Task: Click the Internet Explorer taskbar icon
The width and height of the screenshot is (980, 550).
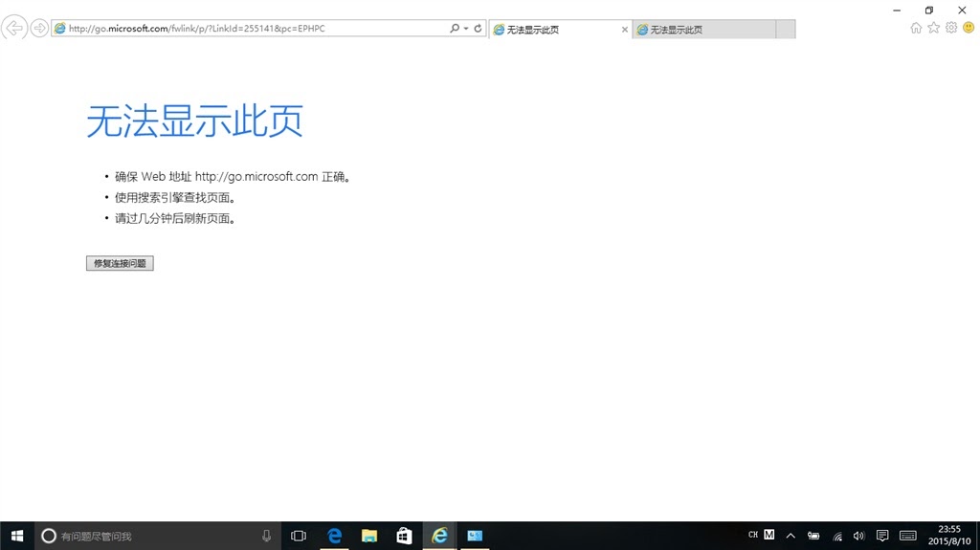Action: pyautogui.click(x=439, y=536)
